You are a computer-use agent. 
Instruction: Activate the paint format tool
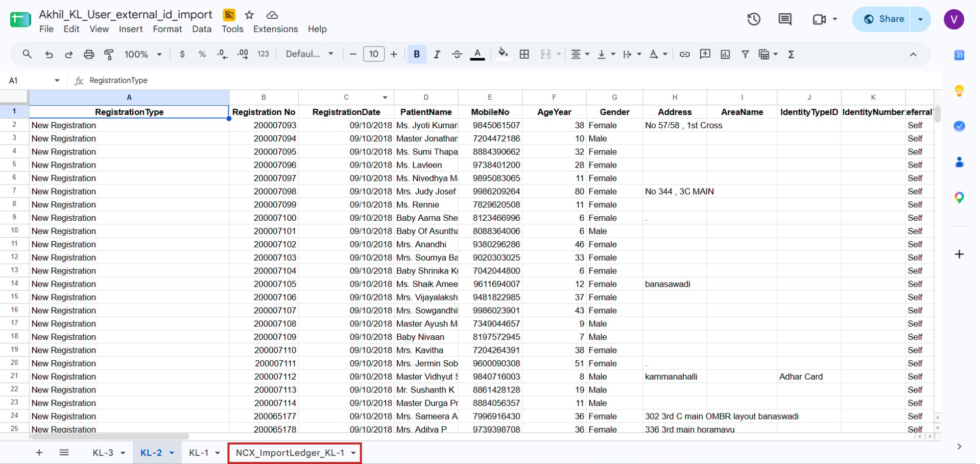click(x=109, y=54)
